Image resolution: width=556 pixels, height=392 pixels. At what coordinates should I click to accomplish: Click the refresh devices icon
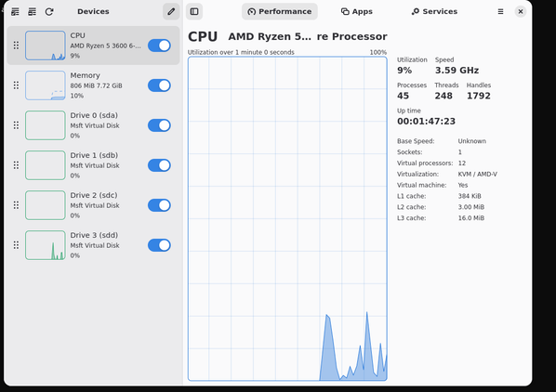pyautogui.click(x=49, y=12)
